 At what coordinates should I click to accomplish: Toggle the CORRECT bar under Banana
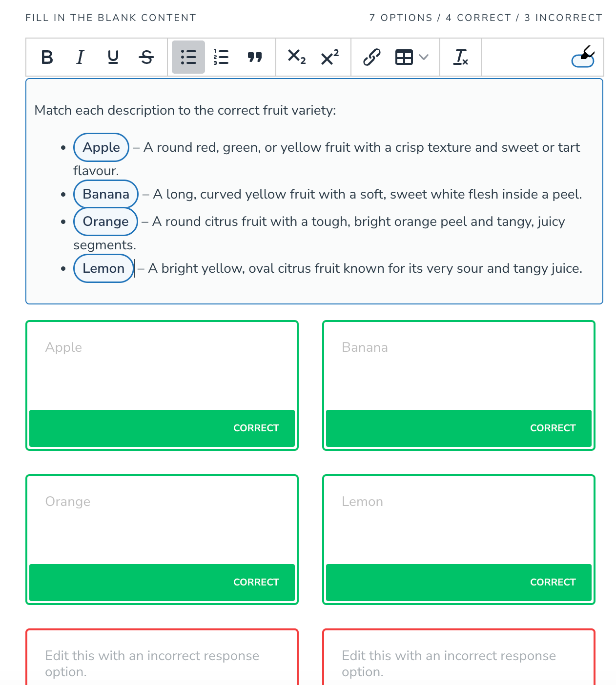click(459, 428)
